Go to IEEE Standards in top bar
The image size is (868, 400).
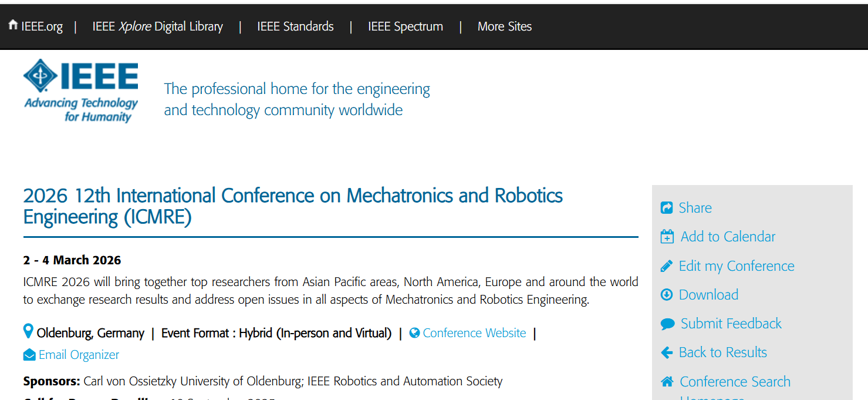coord(295,26)
